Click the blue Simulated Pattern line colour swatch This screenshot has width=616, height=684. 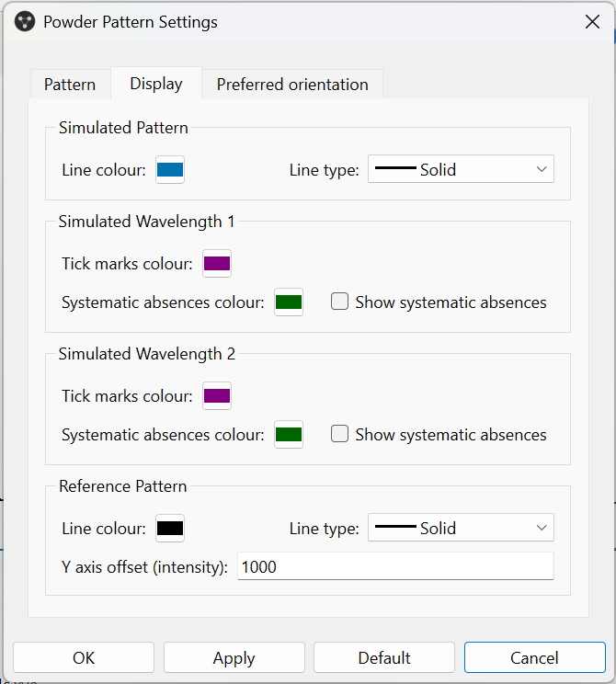tap(170, 170)
